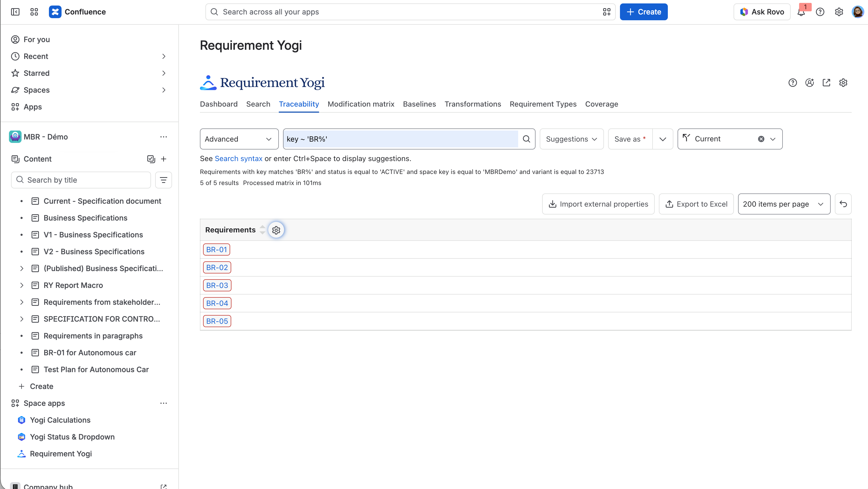
Task: Switch to the Search tab
Action: coord(258,104)
